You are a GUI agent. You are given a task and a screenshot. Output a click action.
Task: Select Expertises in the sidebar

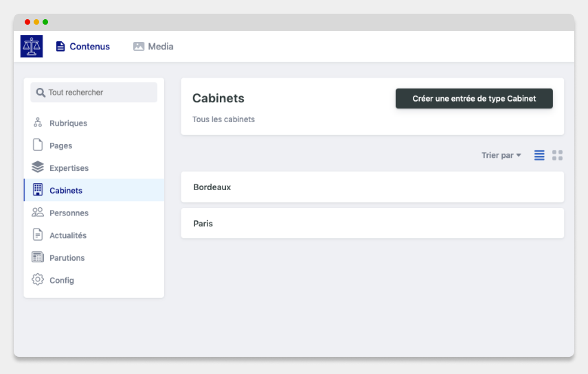[x=69, y=168]
